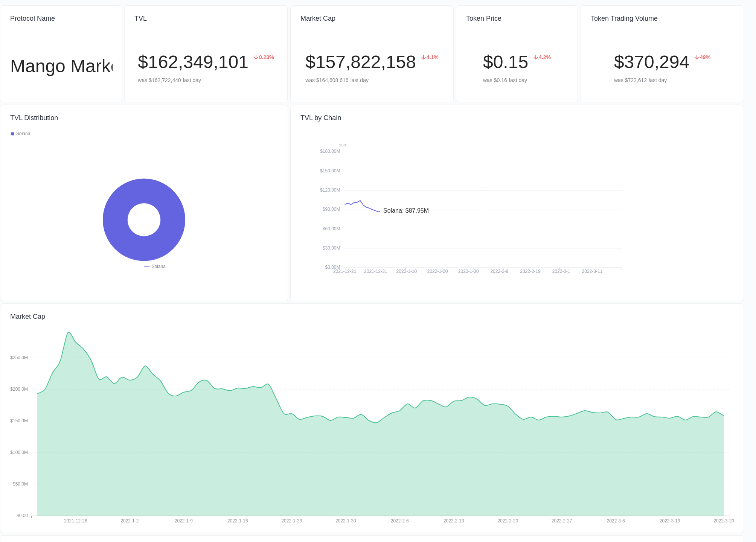This screenshot has width=756, height=542.
Task: Click the Token Price value $0.15
Action: pyautogui.click(x=506, y=62)
